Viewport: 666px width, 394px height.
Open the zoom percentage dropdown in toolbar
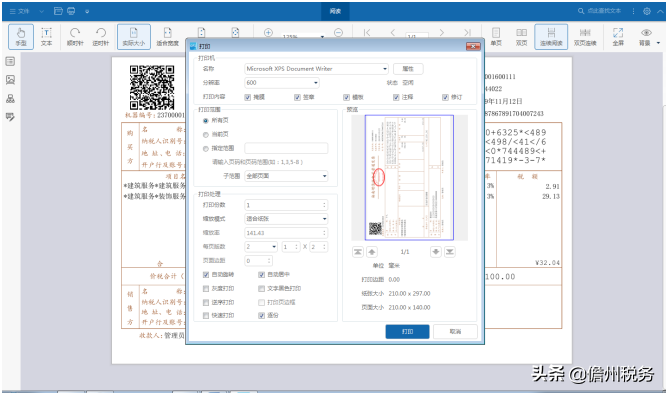coord(322,37)
